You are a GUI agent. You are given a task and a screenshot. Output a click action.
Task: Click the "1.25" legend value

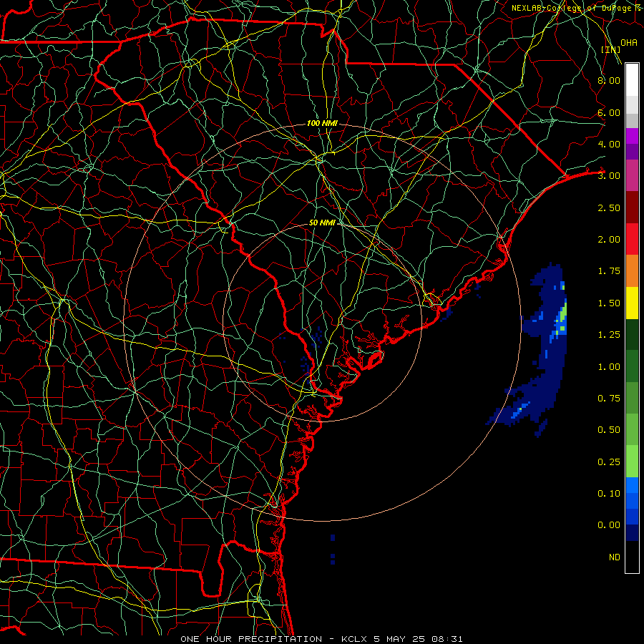pos(609,335)
